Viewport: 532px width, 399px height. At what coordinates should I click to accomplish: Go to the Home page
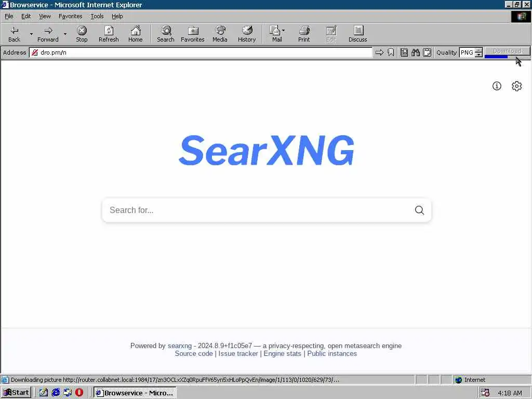(x=136, y=34)
